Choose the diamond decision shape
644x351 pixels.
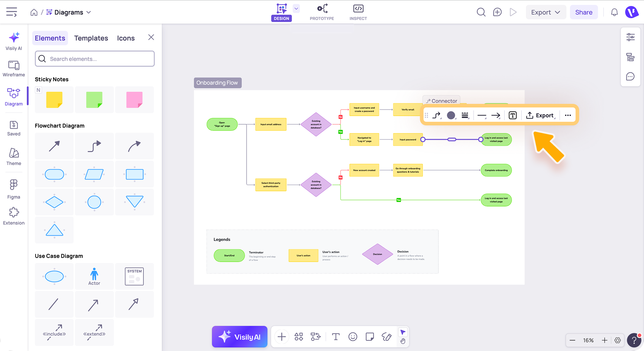click(x=54, y=202)
